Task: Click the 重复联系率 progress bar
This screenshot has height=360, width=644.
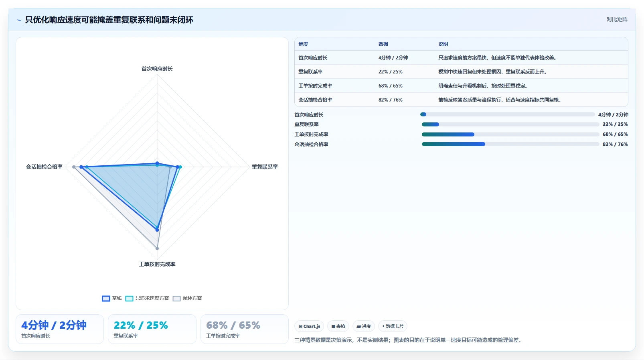Action: [510, 124]
